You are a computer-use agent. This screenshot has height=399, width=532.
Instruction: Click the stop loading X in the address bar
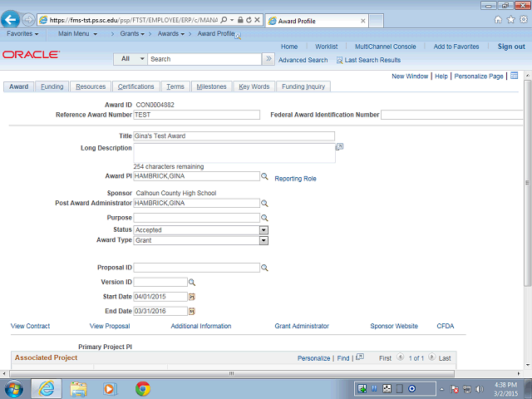tap(257, 20)
